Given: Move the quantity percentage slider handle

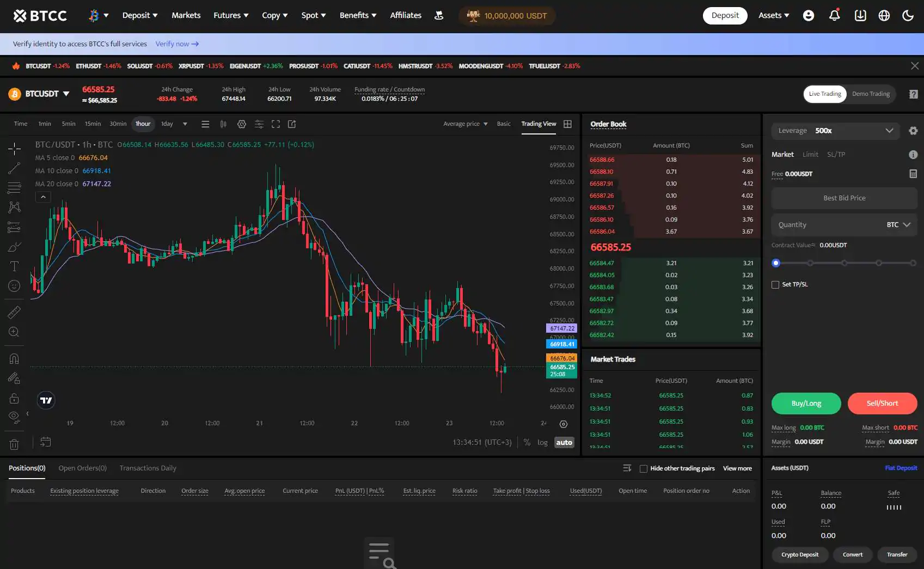Looking at the screenshot, I should click(x=776, y=263).
